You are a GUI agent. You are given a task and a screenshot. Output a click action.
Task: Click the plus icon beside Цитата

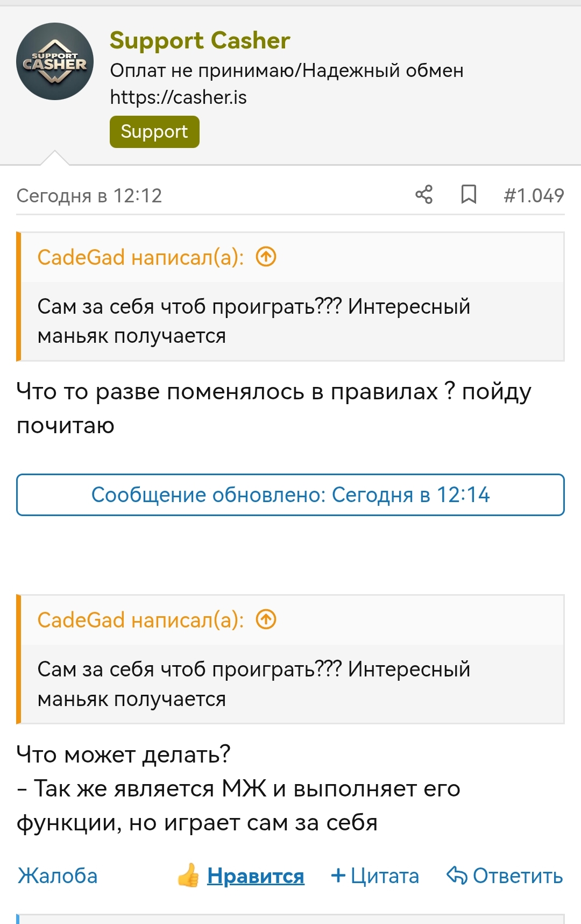(338, 876)
